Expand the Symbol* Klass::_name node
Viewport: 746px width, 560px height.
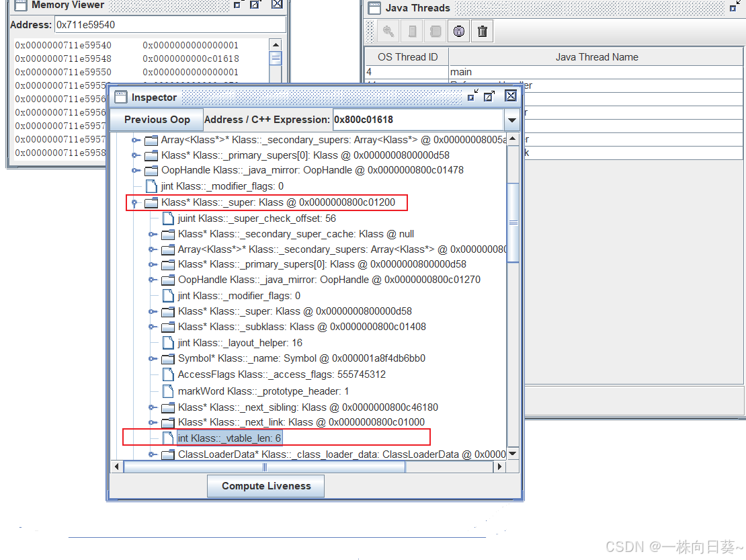pyautogui.click(x=153, y=359)
